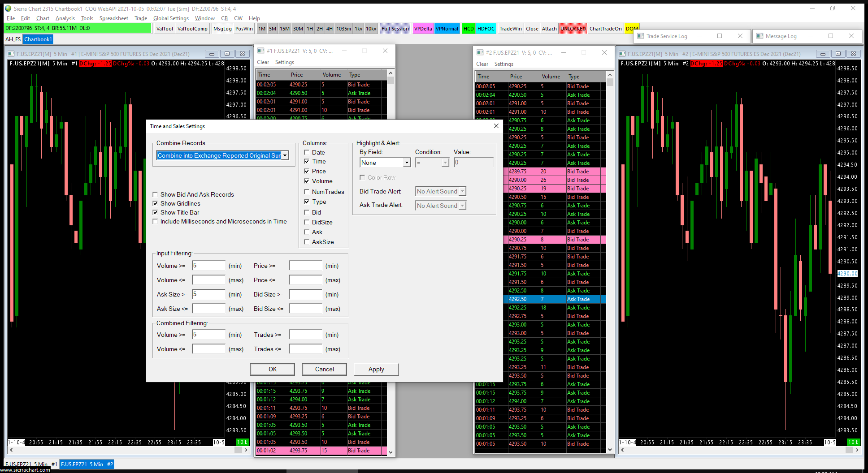
Task: Open Settings in the #2 Time and Sales window
Action: point(504,64)
